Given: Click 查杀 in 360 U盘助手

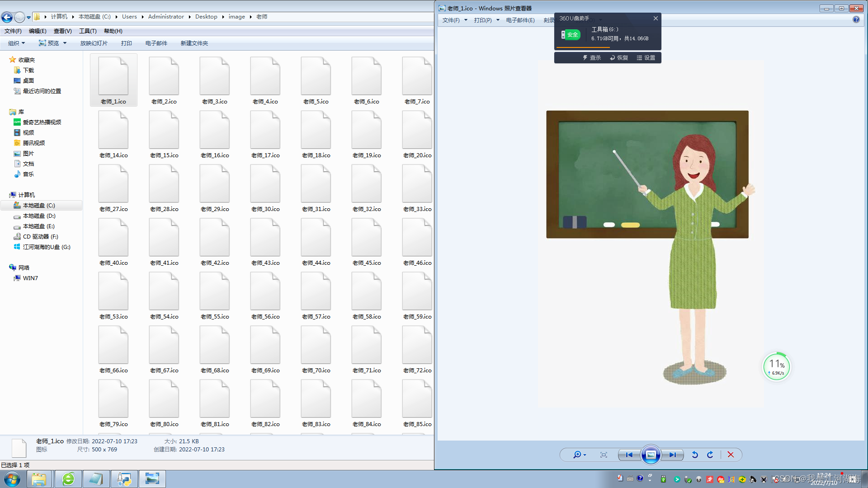Looking at the screenshot, I should click(x=592, y=58).
